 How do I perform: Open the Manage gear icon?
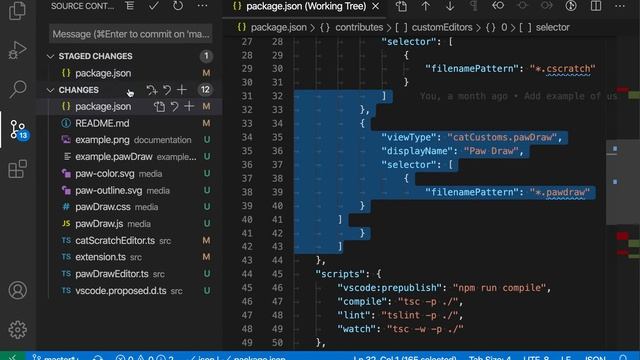[17, 329]
